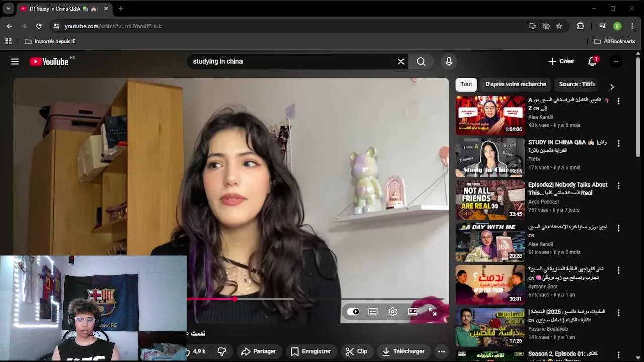Open the A Day With Me 20:28 thumbnail

click(490, 243)
